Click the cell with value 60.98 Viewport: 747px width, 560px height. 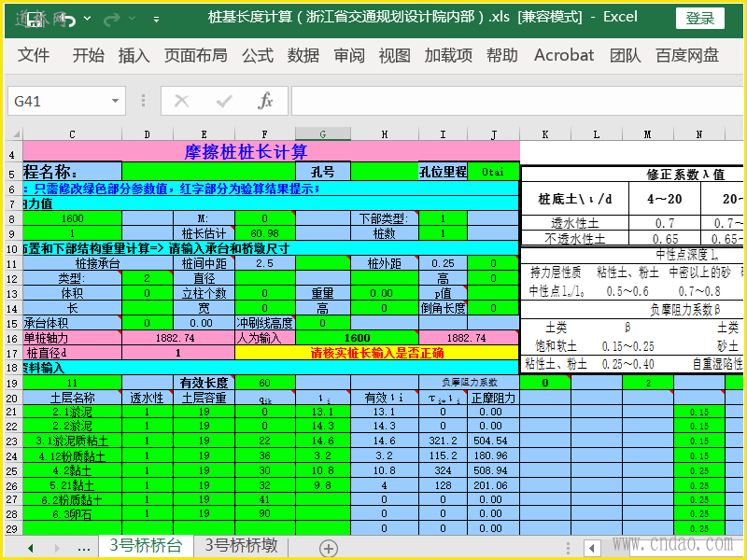click(x=265, y=233)
